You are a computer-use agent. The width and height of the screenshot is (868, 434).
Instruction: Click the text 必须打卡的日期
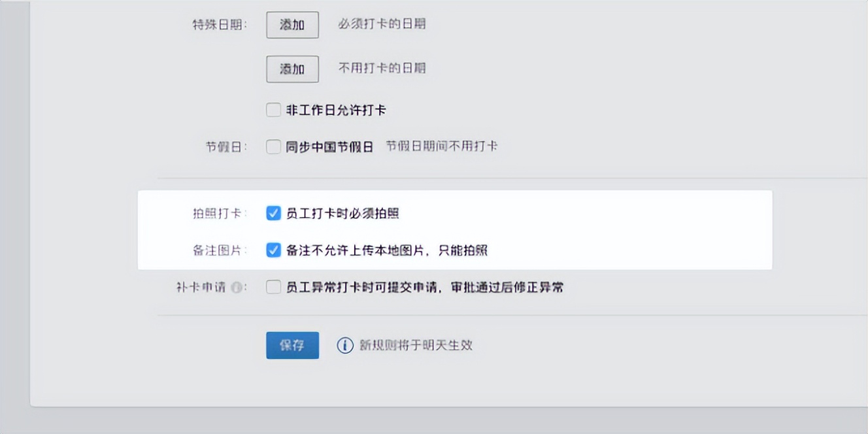coord(382,25)
